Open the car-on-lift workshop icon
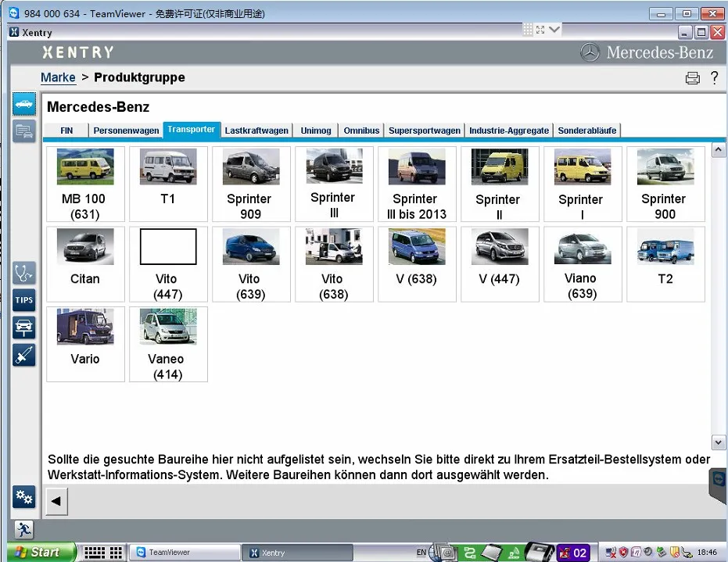This screenshot has height=562, width=728. 24,328
